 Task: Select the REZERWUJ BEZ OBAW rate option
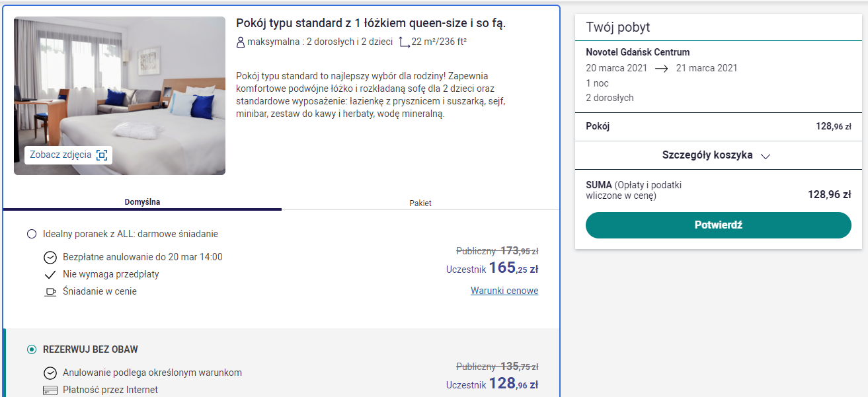click(32, 349)
